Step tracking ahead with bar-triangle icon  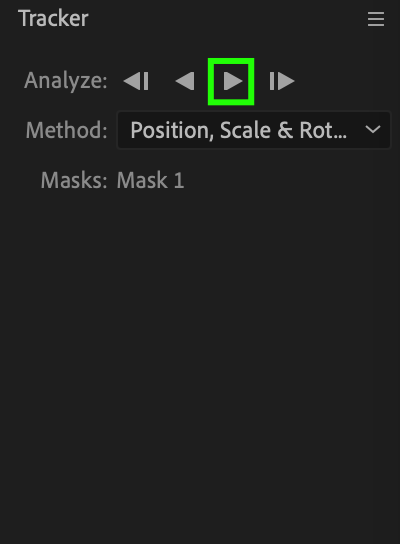282,82
